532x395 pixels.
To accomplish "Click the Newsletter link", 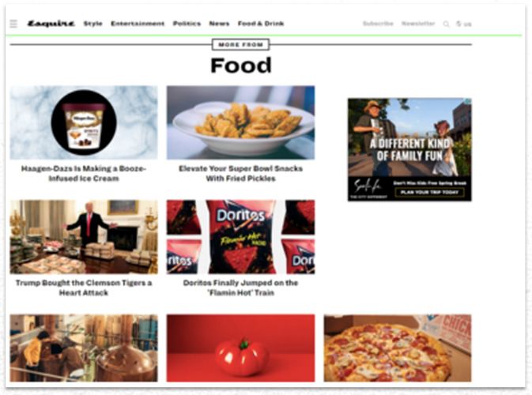I will click(x=418, y=24).
